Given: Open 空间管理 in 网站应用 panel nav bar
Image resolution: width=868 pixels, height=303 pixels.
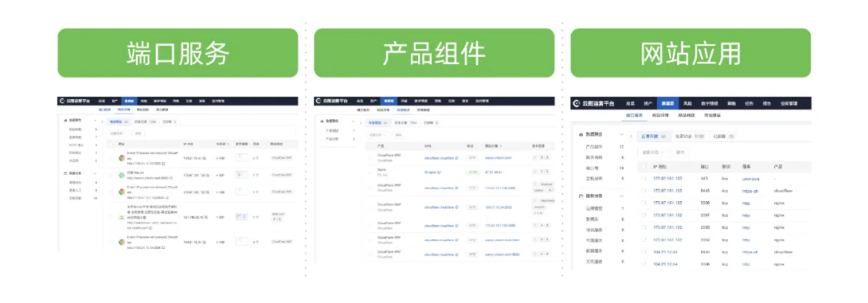Looking at the screenshot, I should coord(789,104).
